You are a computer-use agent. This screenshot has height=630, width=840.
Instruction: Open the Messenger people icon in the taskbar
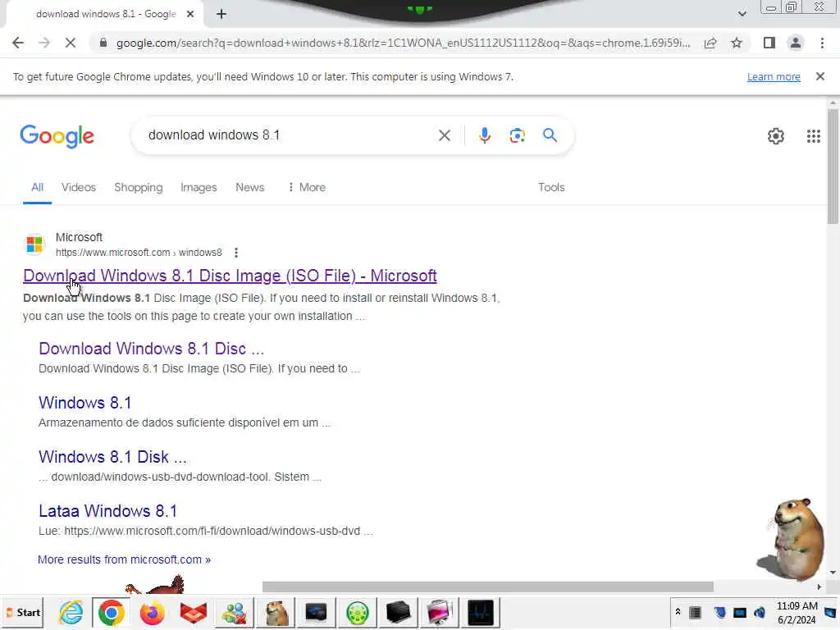234,612
